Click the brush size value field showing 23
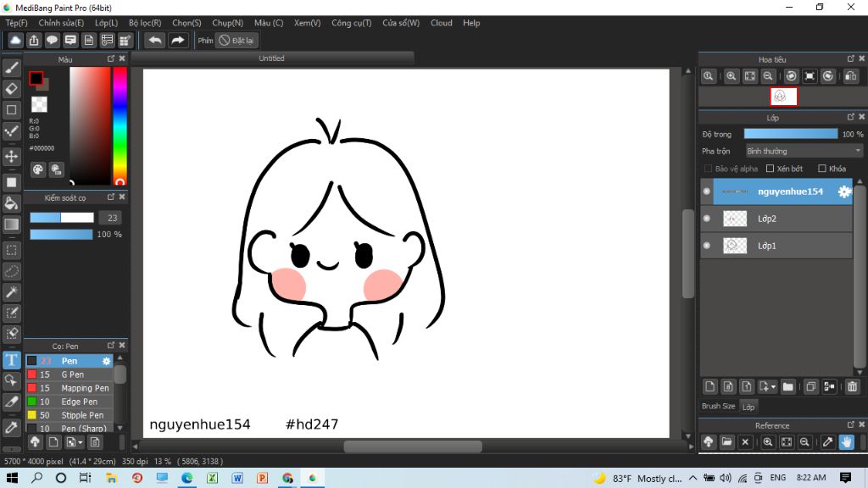This screenshot has width=868, height=488. tap(111, 218)
